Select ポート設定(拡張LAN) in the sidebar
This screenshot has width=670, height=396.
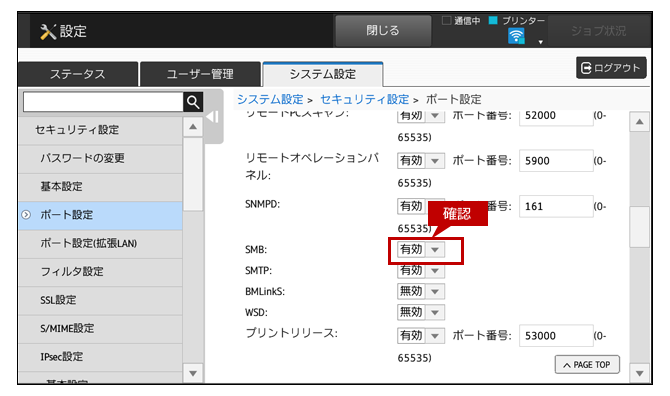click(101, 243)
